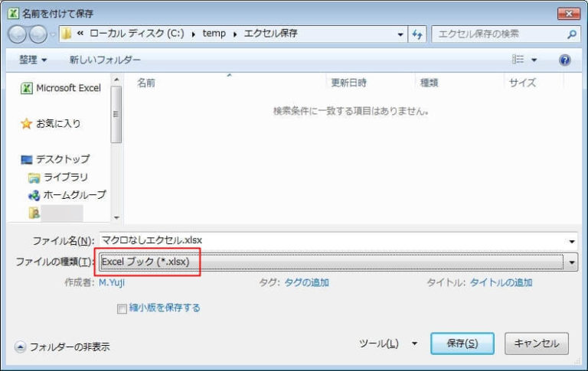Screen dimensions: 588x371
Task: Open the ツール(L) dropdown
Action: click(x=388, y=343)
